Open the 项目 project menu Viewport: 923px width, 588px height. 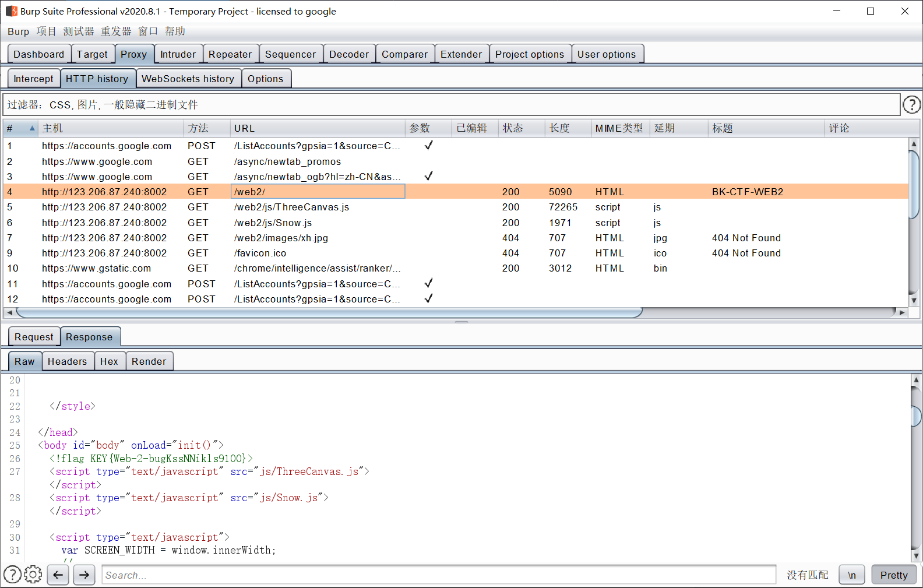tap(46, 31)
